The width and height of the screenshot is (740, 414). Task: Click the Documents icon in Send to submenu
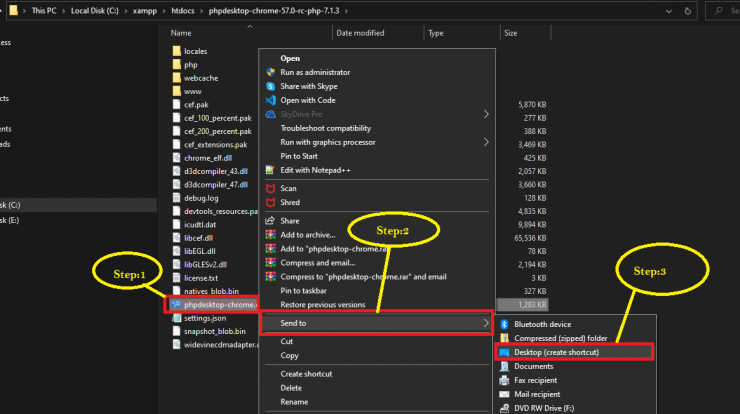504,366
